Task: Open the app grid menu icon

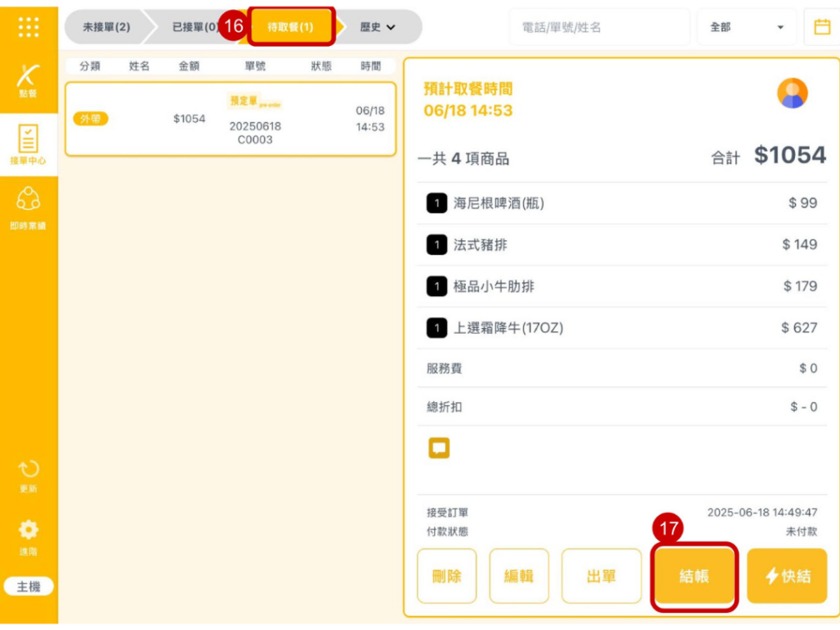Action: tap(28, 27)
